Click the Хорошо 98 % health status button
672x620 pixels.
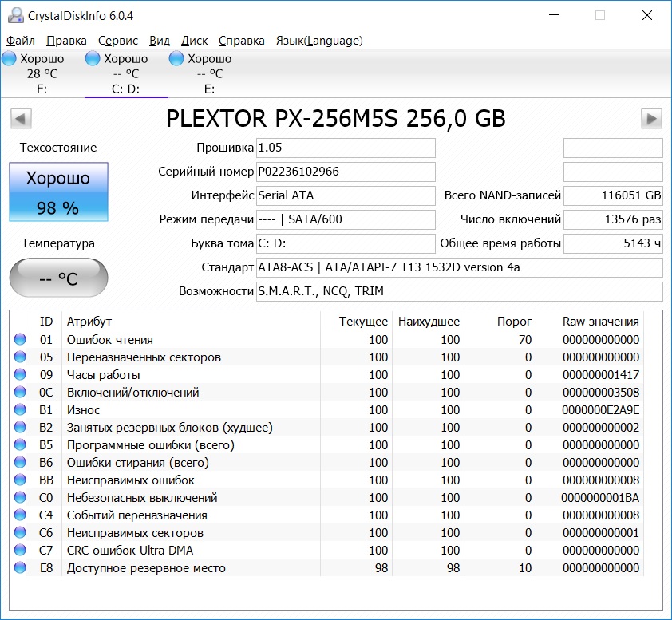coord(58,192)
